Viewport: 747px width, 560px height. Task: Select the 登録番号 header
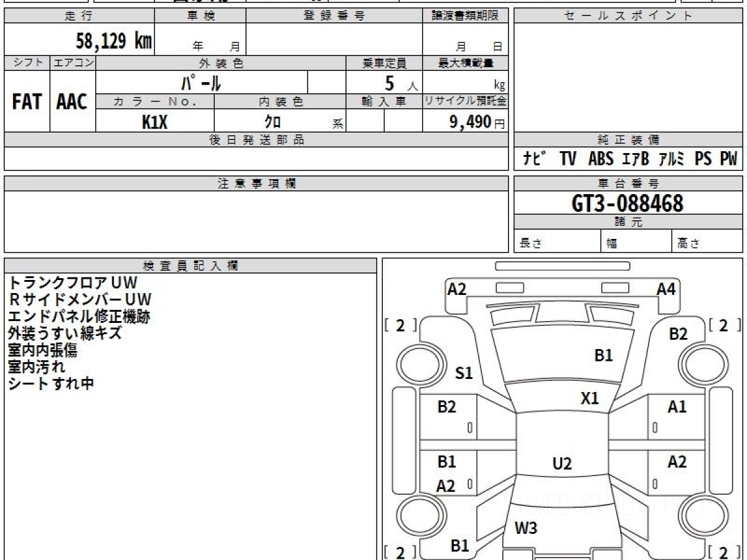point(334,16)
